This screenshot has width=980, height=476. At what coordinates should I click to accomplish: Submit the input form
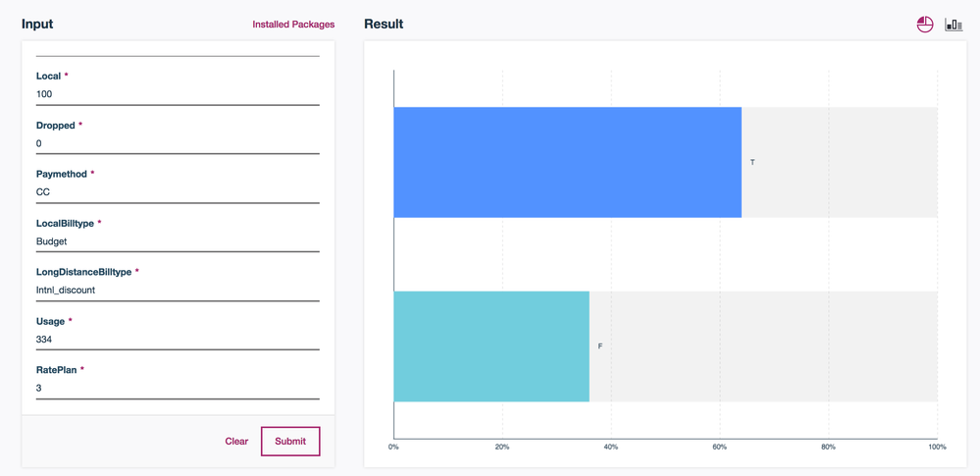tap(290, 442)
